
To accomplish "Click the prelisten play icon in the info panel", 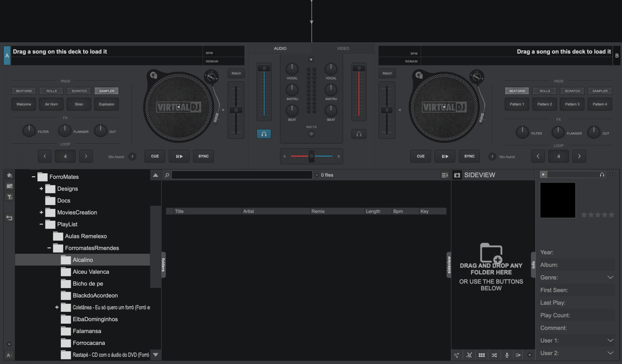I will [543, 174].
